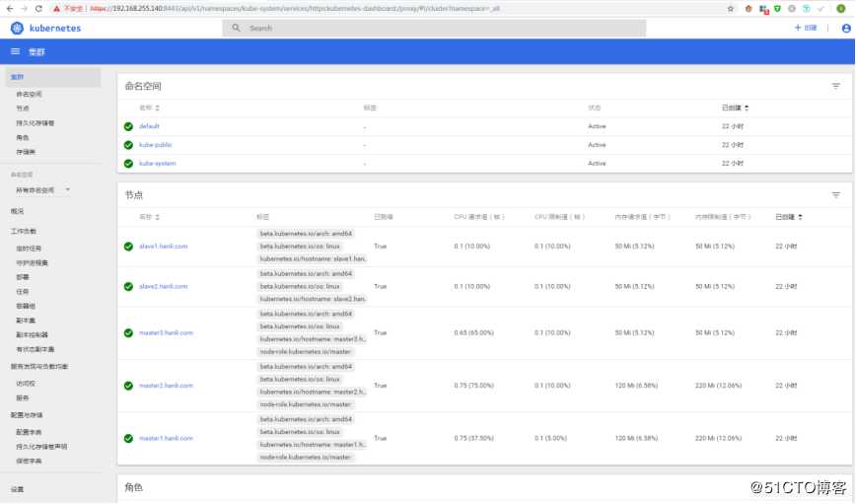Click the user account icon
Viewport: 856px width, 504px height.
[x=845, y=28]
